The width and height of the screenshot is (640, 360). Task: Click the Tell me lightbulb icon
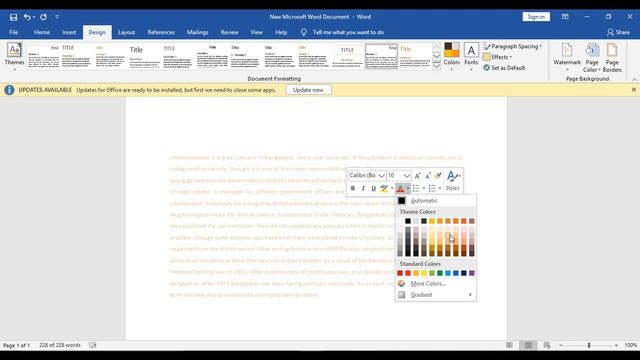(303, 32)
